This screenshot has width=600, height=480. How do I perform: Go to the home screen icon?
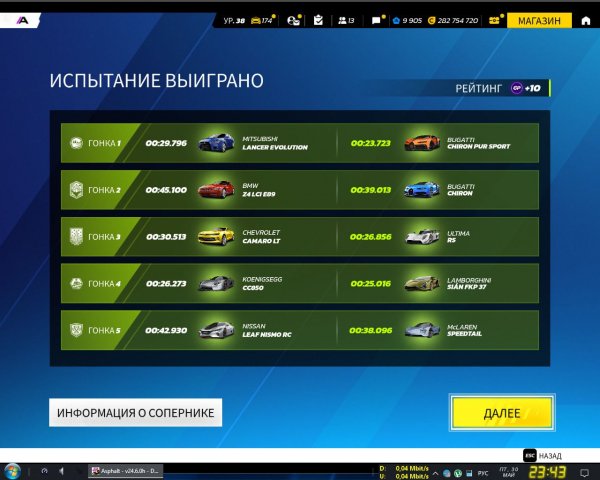point(584,20)
